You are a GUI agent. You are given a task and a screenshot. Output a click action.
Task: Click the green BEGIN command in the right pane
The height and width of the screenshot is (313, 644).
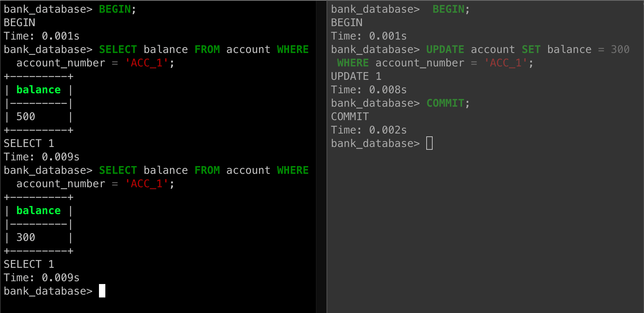pos(448,9)
